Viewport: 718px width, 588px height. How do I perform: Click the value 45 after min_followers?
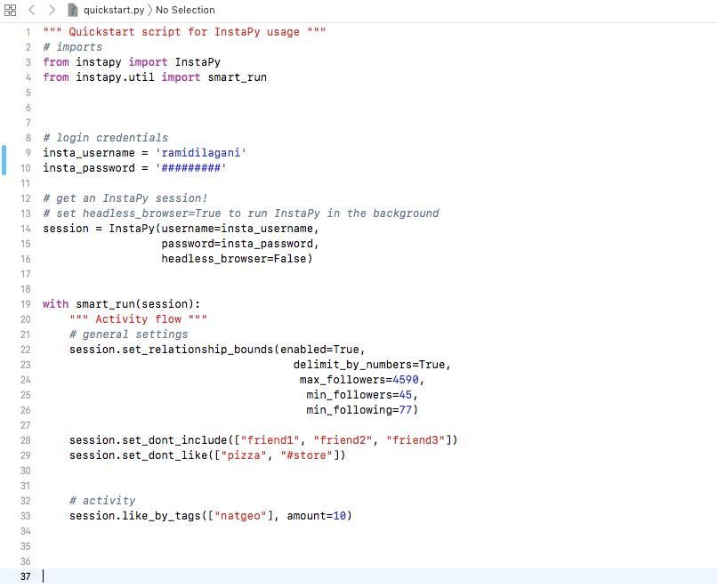coord(405,395)
